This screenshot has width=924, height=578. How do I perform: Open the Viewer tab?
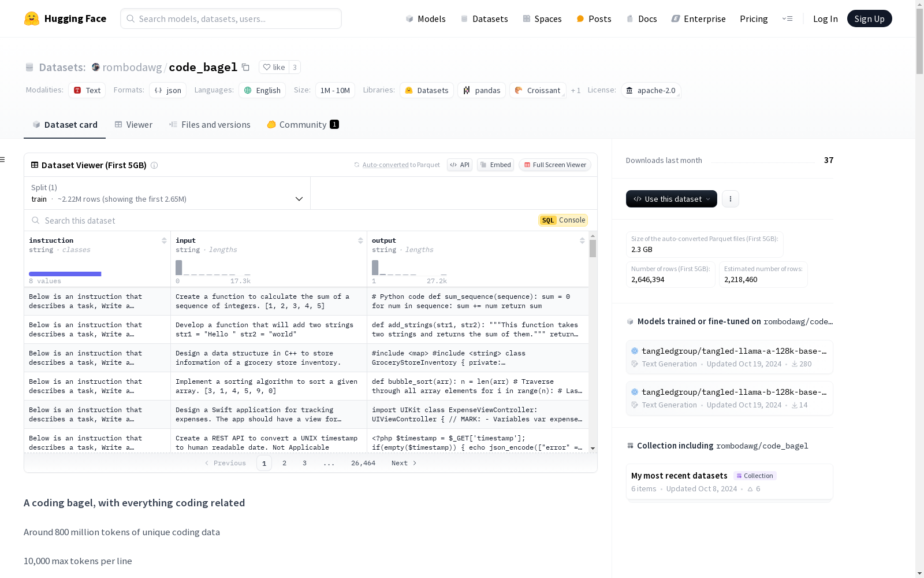(133, 125)
